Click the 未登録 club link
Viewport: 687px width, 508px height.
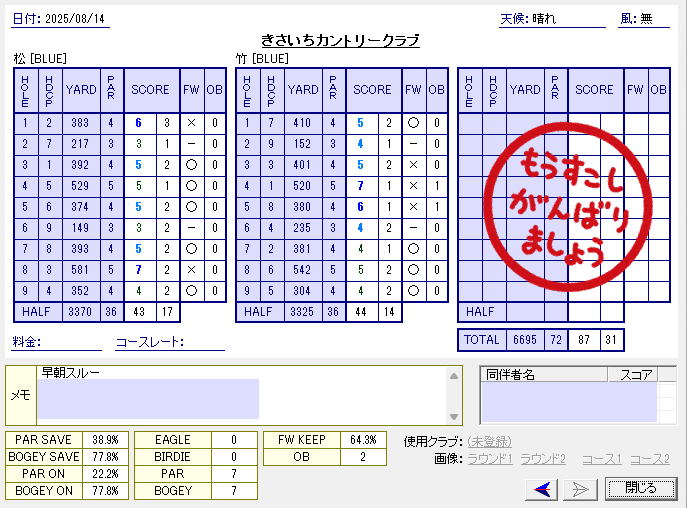489,441
